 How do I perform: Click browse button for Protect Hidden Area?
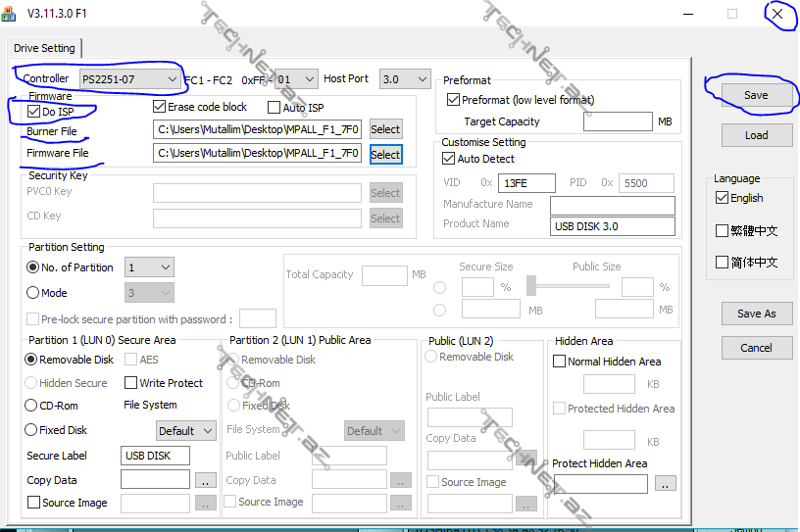click(666, 483)
